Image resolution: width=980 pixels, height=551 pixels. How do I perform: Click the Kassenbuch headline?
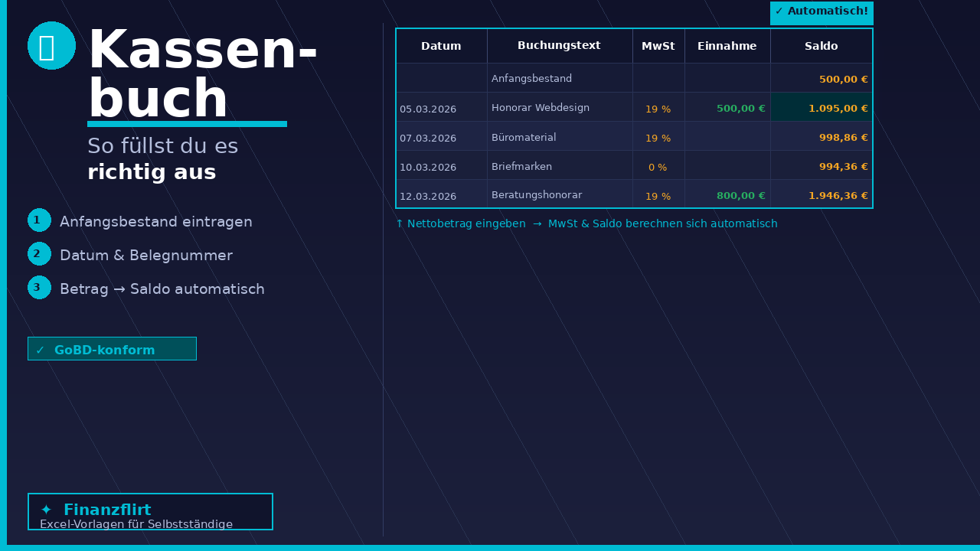pos(202,74)
